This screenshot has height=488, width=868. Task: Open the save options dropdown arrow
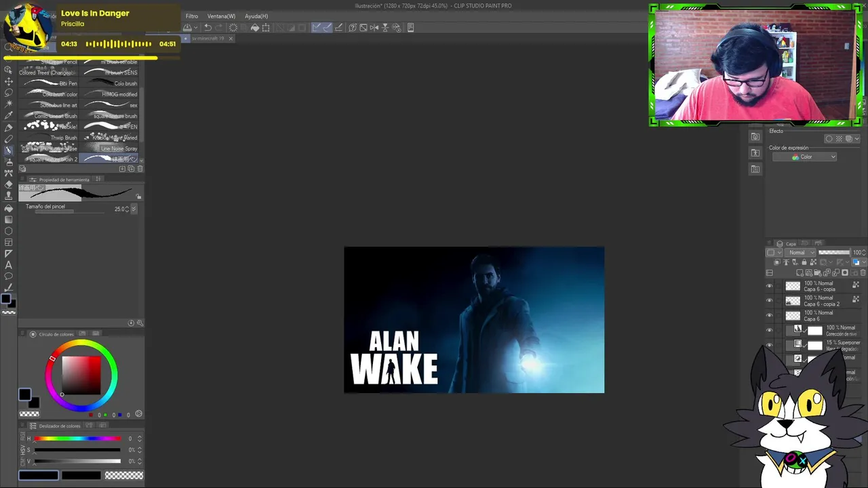196,28
